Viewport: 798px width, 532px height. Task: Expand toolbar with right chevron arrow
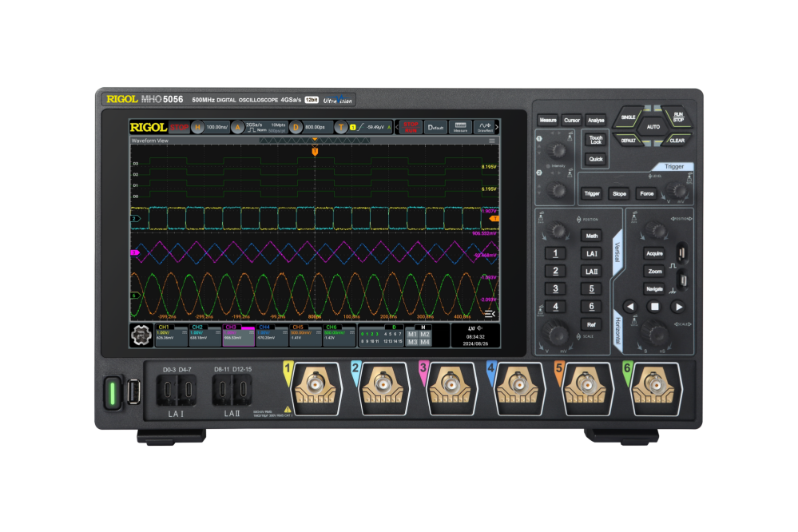click(x=497, y=127)
